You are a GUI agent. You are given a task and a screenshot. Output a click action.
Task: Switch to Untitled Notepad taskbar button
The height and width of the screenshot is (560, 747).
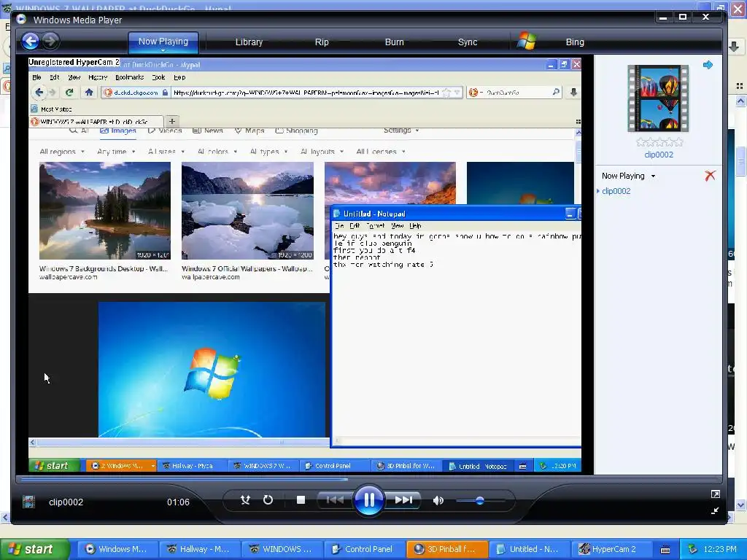530,549
